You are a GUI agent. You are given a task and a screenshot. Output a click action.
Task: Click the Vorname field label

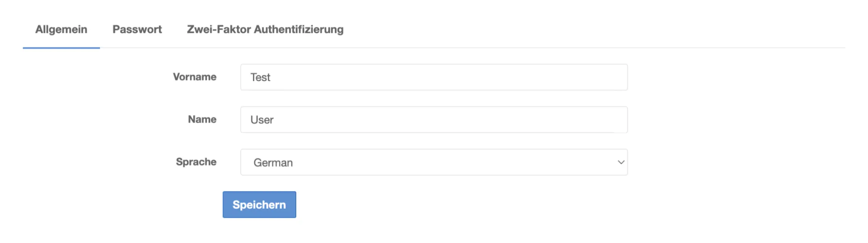[195, 77]
